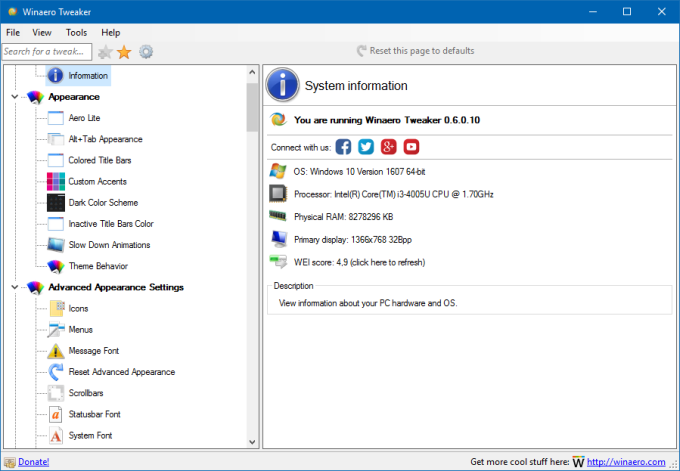Open the YouTube social icon

click(411, 147)
